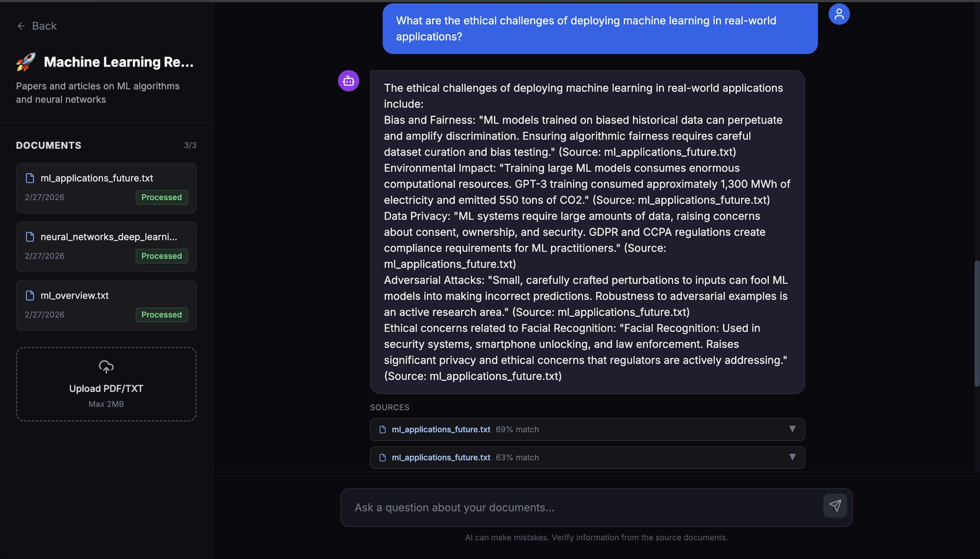Click the Back button label
Screen dimensions: 980x559
44,26
